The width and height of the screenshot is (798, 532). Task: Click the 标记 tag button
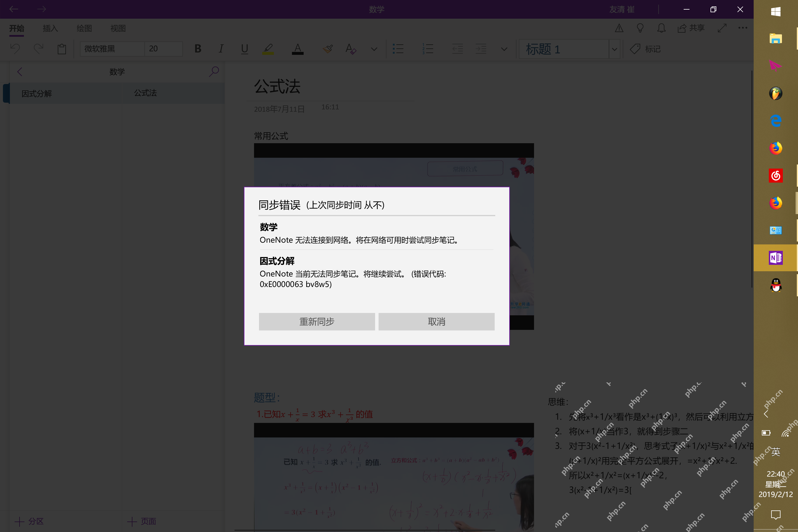(x=645, y=49)
